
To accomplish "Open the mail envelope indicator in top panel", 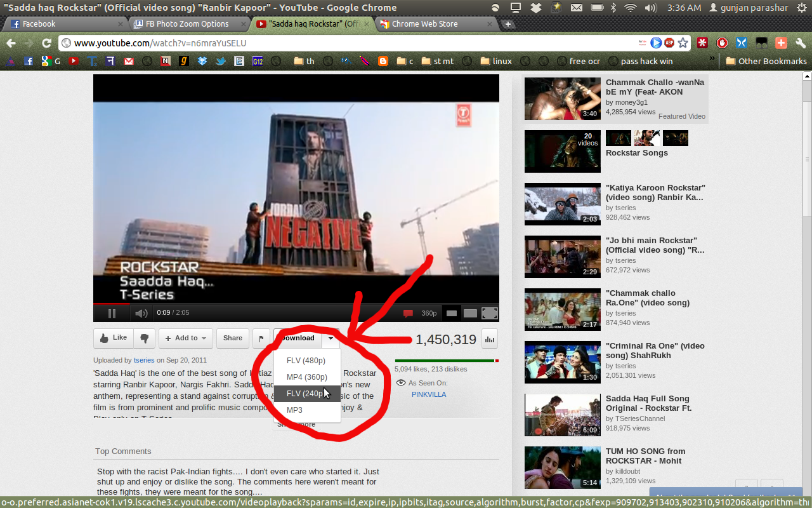I will (576, 8).
